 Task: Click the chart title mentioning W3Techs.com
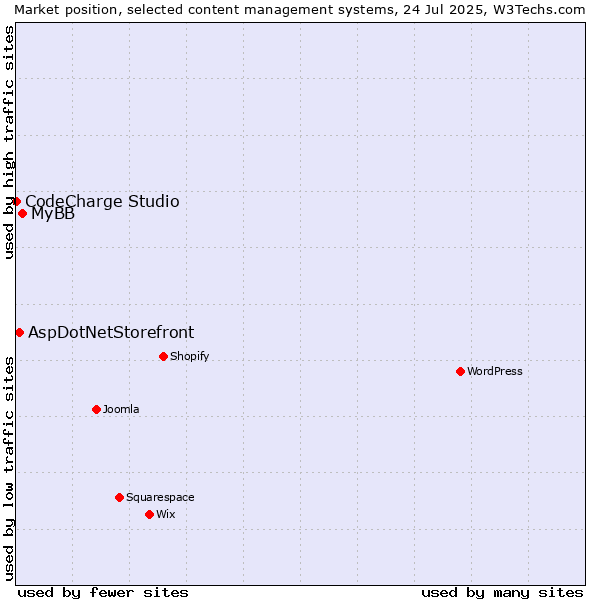pyautogui.click(x=300, y=10)
